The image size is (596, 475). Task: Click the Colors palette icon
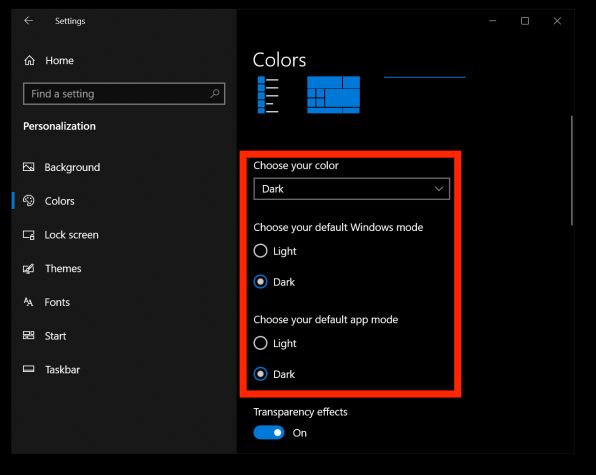click(29, 201)
